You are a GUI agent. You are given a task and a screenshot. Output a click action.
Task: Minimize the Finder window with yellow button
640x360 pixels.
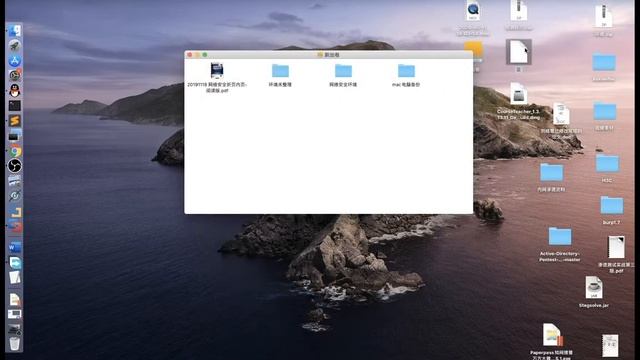point(197,55)
